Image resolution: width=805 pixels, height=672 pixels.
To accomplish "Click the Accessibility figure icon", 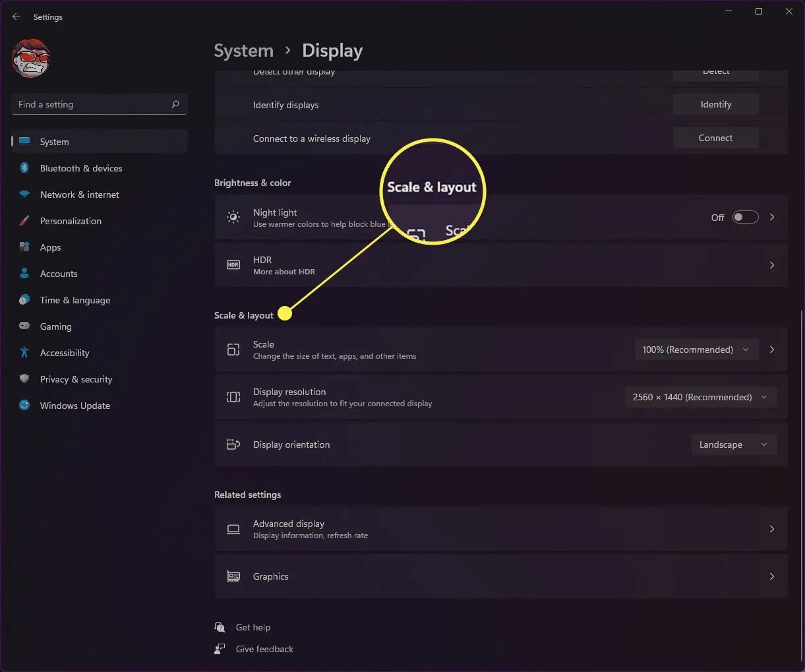I will pos(24,352).
